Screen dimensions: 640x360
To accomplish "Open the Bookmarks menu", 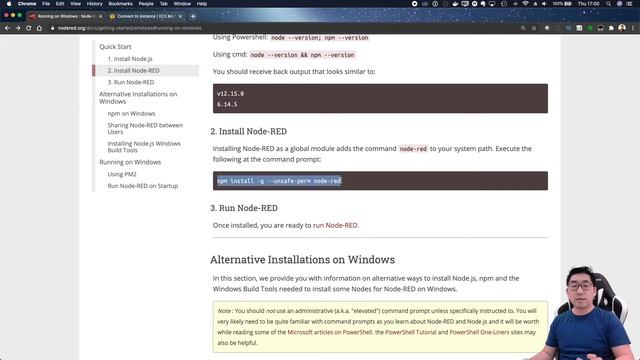I will point(120,4).
